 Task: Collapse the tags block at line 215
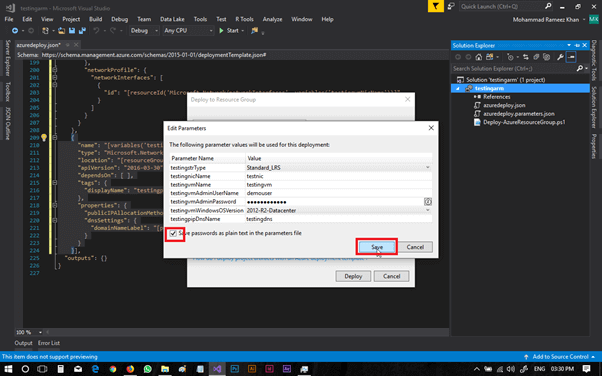[x=55, y=183]
